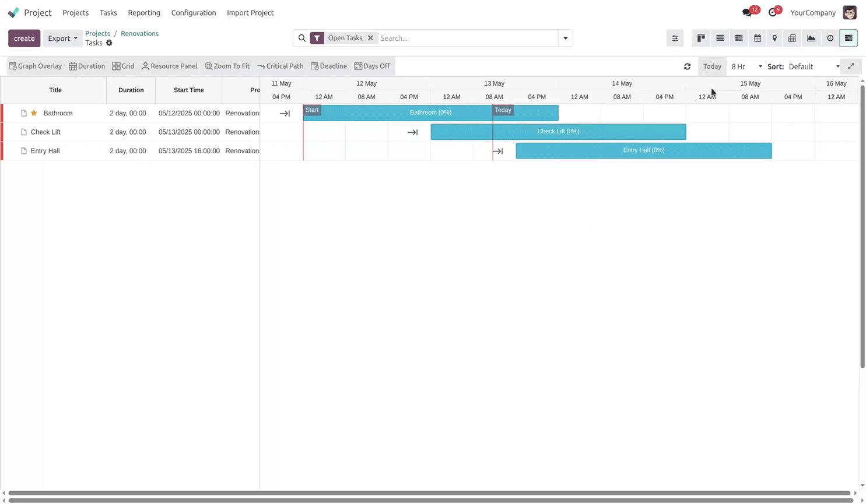
Task: Open the chat messages icon
Action: pos(746,13)
